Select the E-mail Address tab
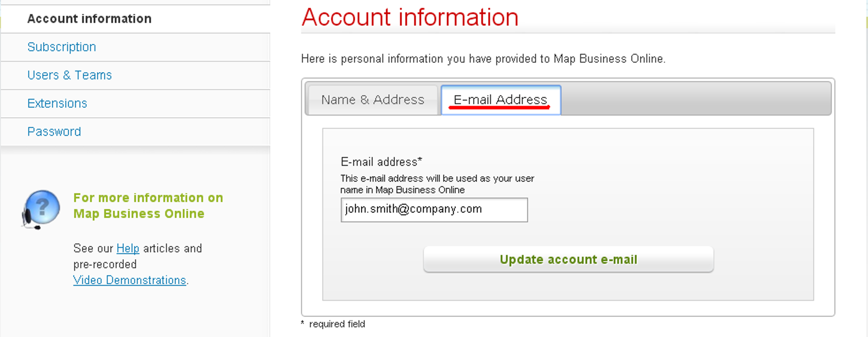868x337 pixels. [x=501, y=100]
